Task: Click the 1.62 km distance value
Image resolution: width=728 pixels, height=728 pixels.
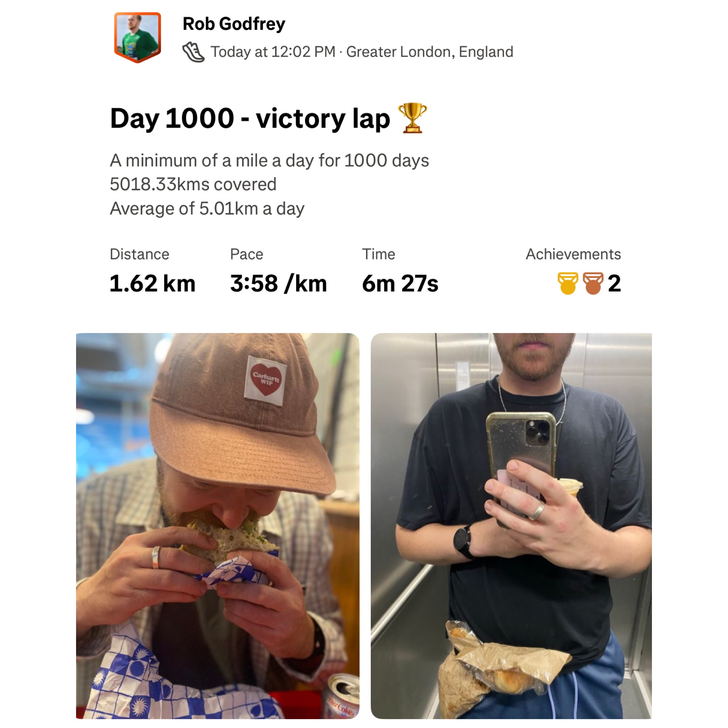Action: [152, 283]
